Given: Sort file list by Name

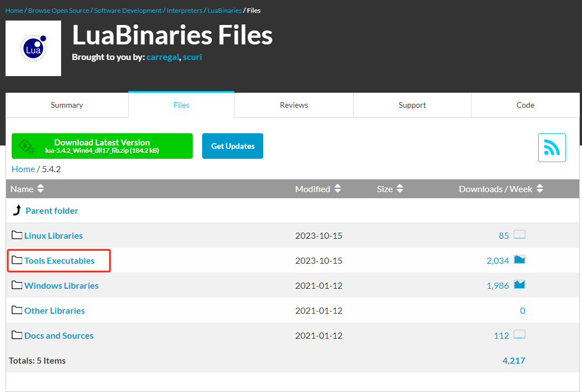Looking at the screenshot, I should (27, 189).
